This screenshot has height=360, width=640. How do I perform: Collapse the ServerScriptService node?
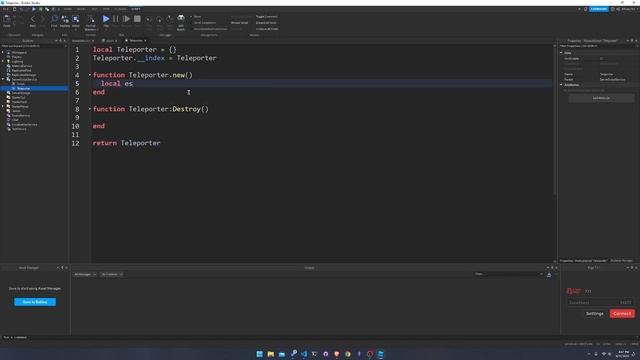pos(3,79)
